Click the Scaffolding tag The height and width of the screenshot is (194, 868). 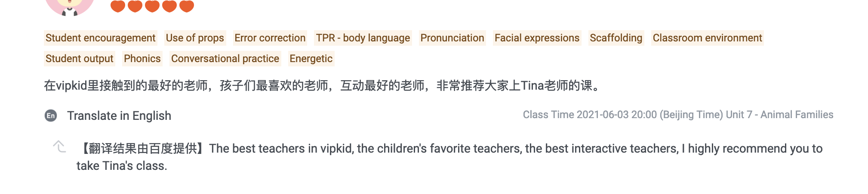[x=616, y=38]
